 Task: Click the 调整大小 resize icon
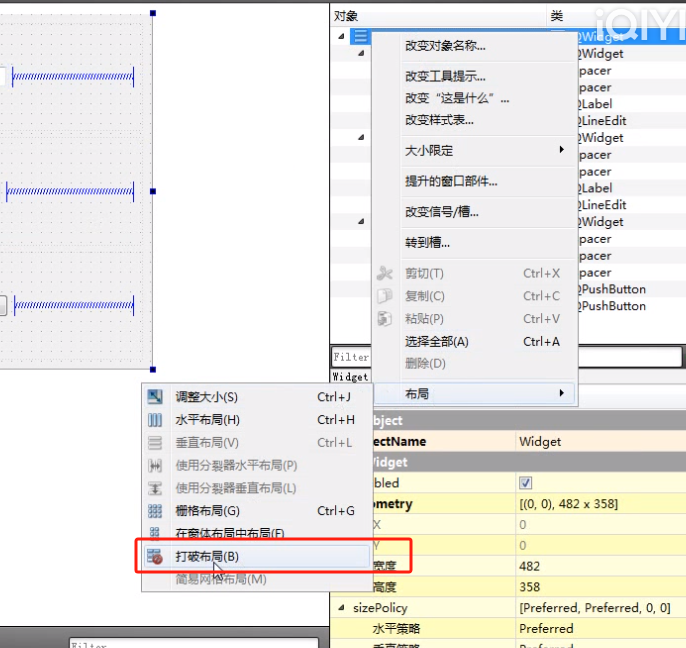(x=155, y=397)
